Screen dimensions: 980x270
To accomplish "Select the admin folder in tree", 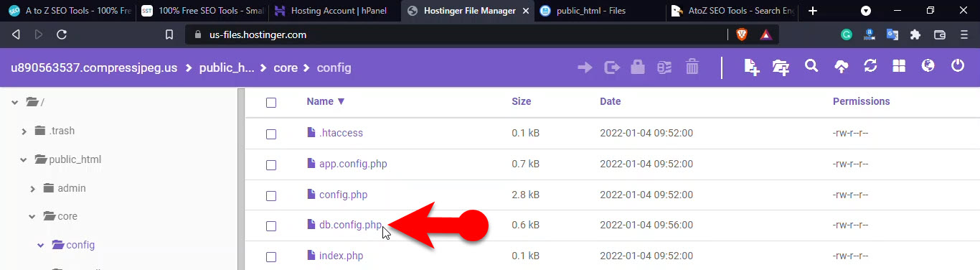I will 72,188.
